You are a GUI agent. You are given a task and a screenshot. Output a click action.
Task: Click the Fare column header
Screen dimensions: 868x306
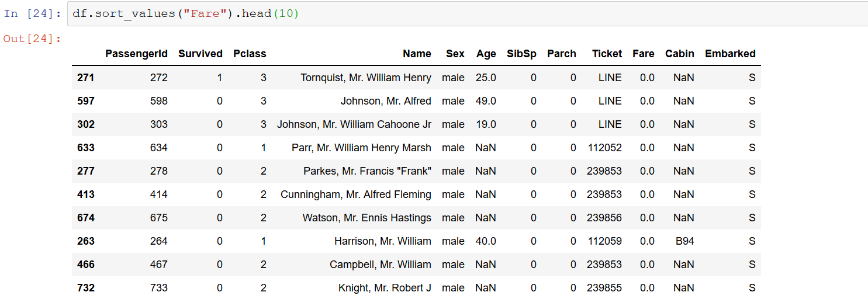[644, 54]
